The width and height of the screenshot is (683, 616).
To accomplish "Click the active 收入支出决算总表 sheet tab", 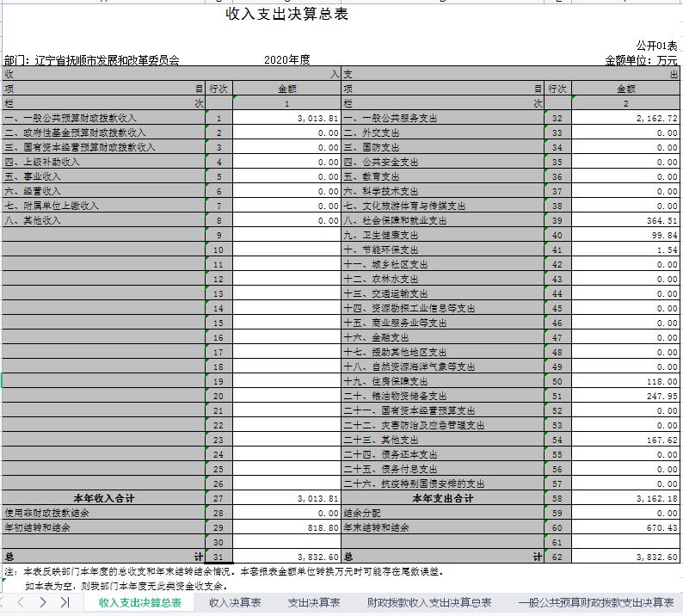I will coord(139,602).
